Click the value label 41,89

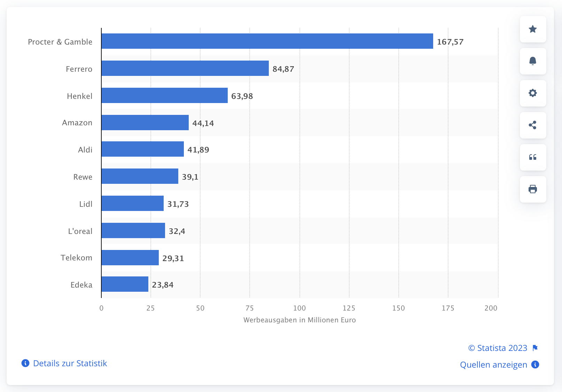click(198, 150)
